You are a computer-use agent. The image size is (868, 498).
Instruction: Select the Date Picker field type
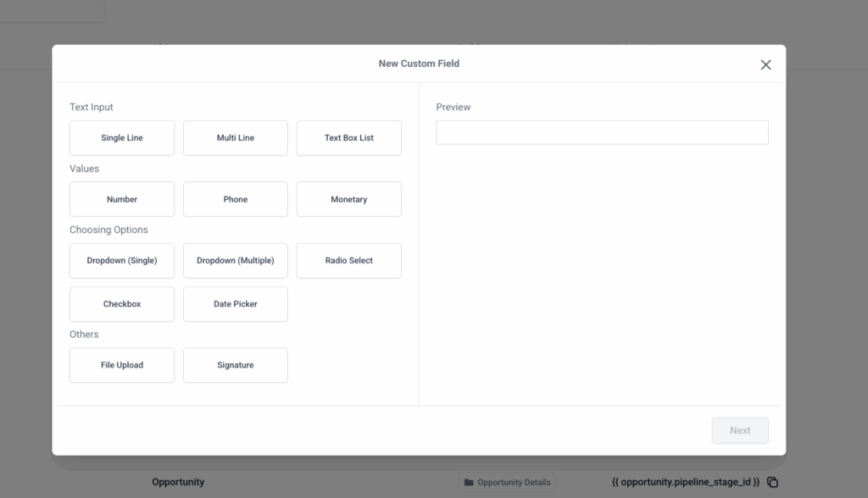click(x=236, y=304)
